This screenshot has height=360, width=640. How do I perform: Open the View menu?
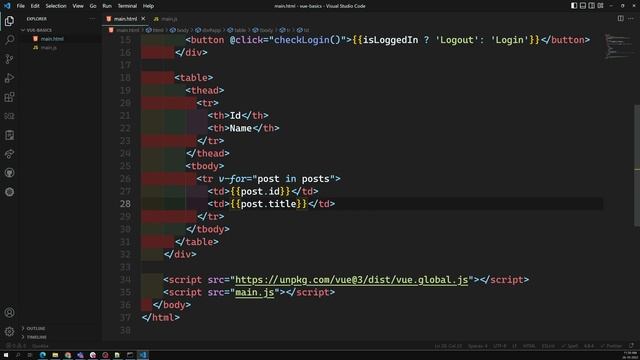[x=78, y=6]
